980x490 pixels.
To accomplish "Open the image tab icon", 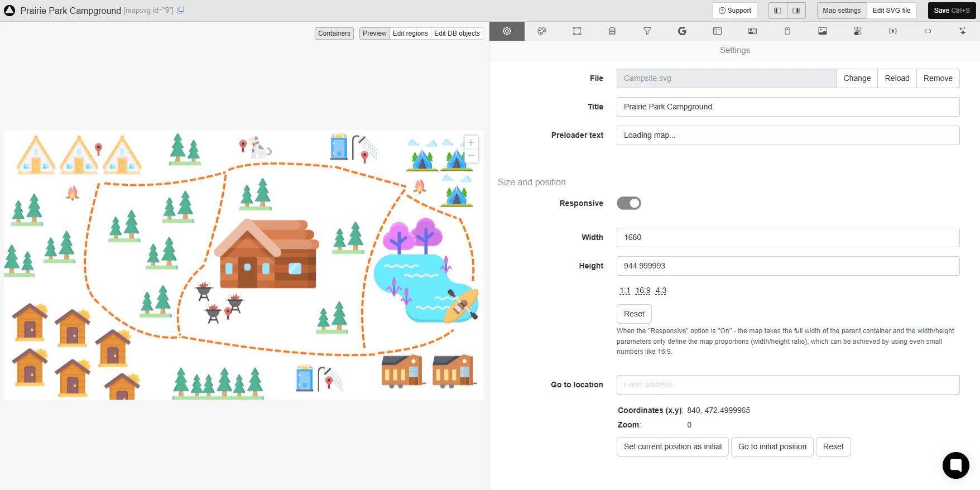I will click(x=822, y=31).
